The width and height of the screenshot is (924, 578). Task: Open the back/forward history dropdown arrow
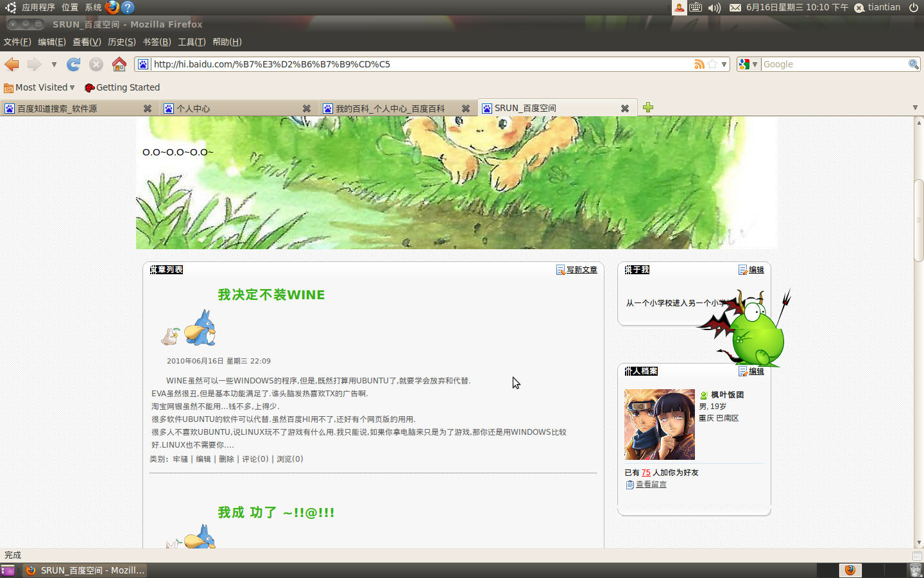tap(54, 64)
